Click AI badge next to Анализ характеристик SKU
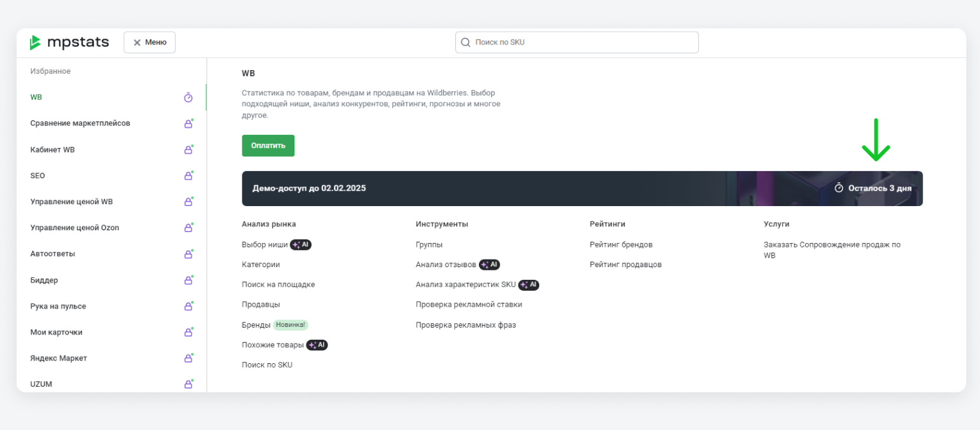980x430 pixels. 528,285
